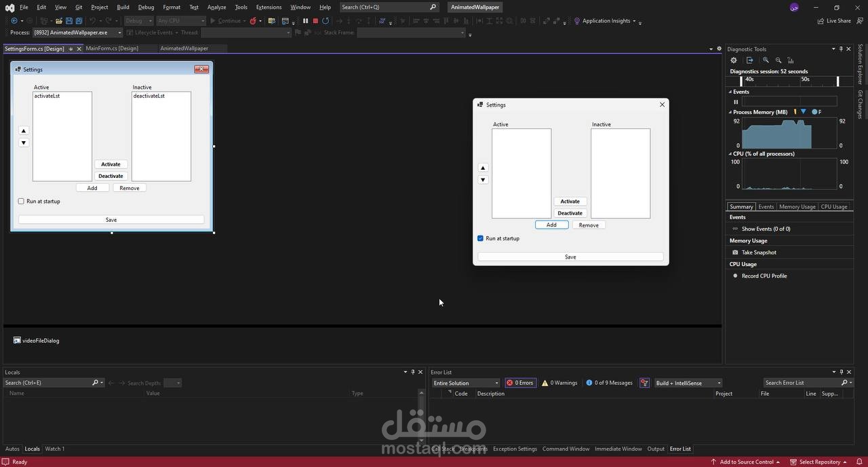Click the Pause events icon in Diagnostic Tools
868x467 pixels.
click(736, 102)
